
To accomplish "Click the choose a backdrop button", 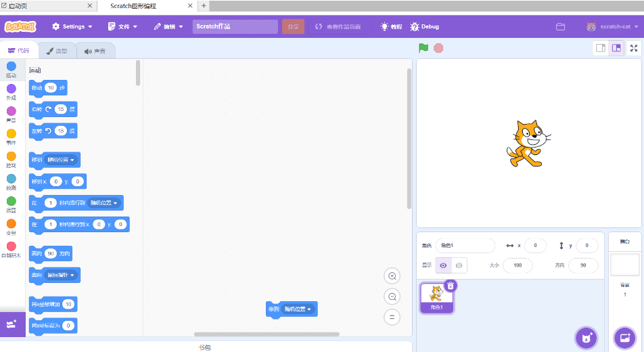I will tap(624, 338).
